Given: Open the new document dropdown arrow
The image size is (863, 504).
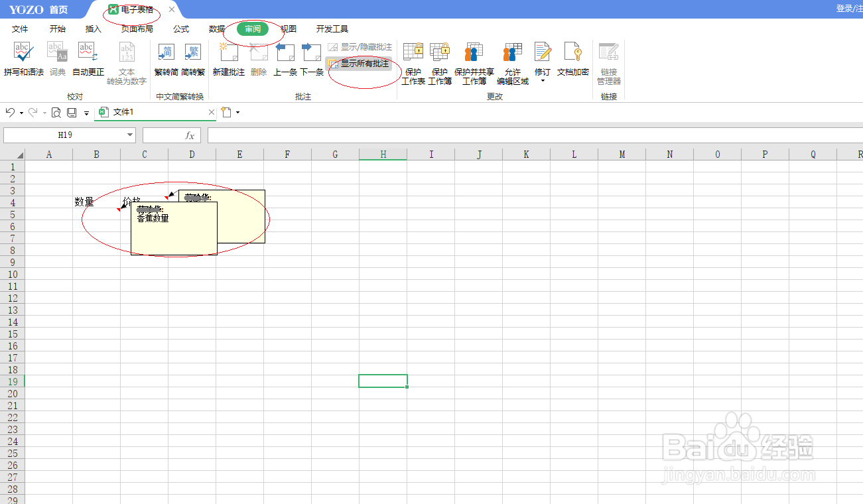Looking at the screenshot, I should click(237, 113).
